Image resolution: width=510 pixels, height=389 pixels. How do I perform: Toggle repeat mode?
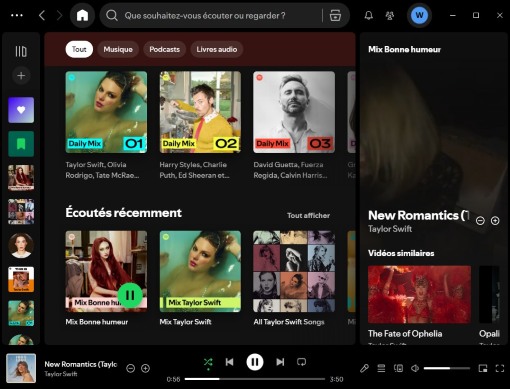tap(301, 362)
